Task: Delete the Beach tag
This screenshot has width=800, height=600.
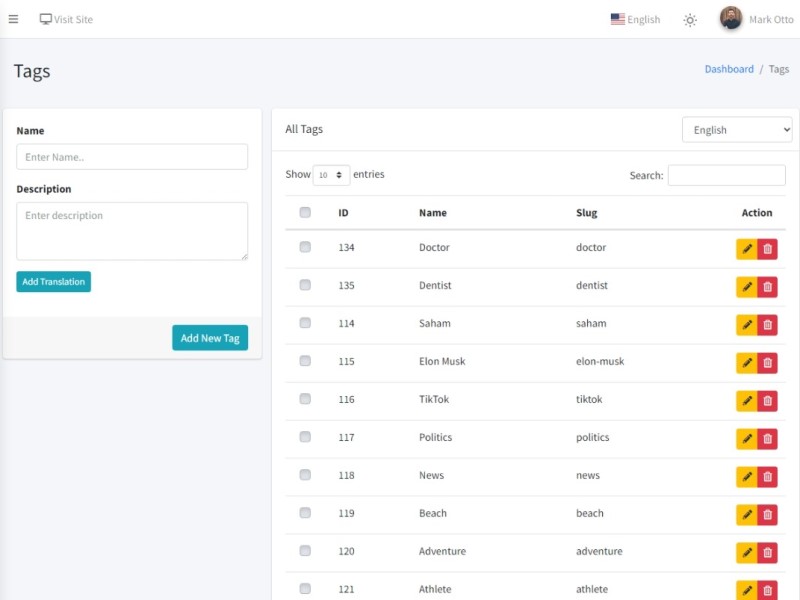Action: [768, 515]
